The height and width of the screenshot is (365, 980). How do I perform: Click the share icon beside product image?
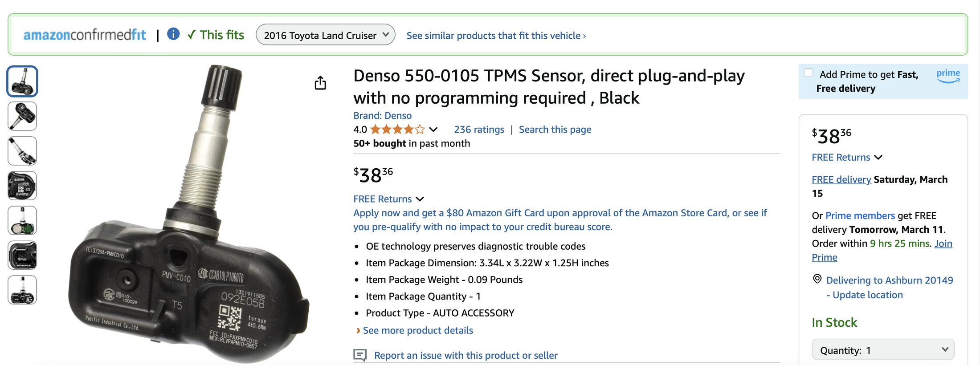point(320,83)
